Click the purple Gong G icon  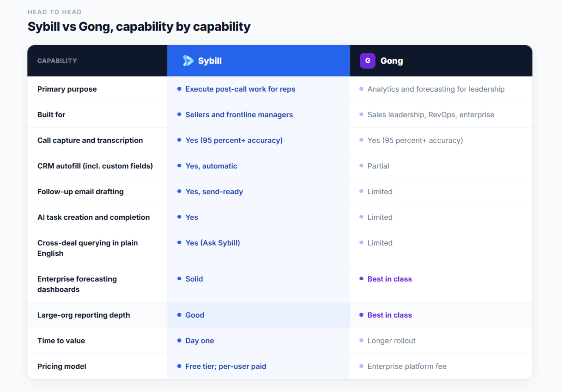pos(367,61)
